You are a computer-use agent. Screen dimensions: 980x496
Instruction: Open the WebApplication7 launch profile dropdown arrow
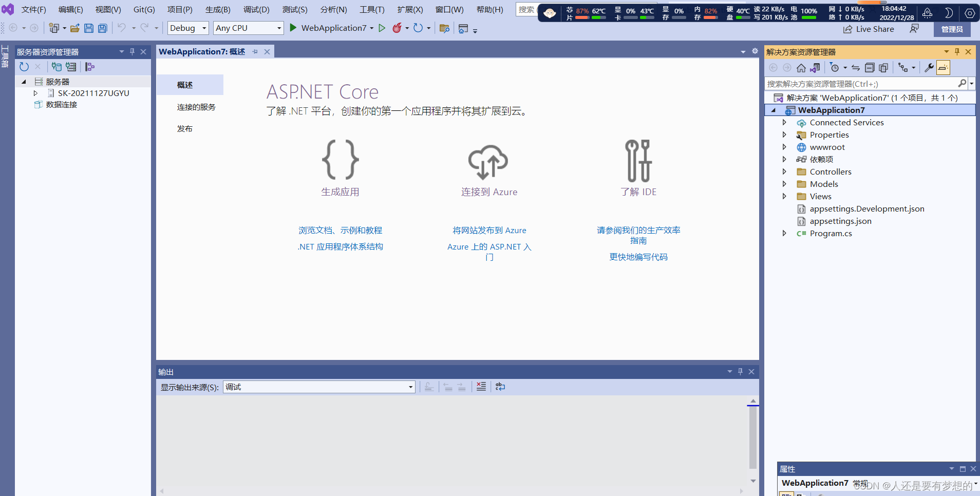pos(372,28)
